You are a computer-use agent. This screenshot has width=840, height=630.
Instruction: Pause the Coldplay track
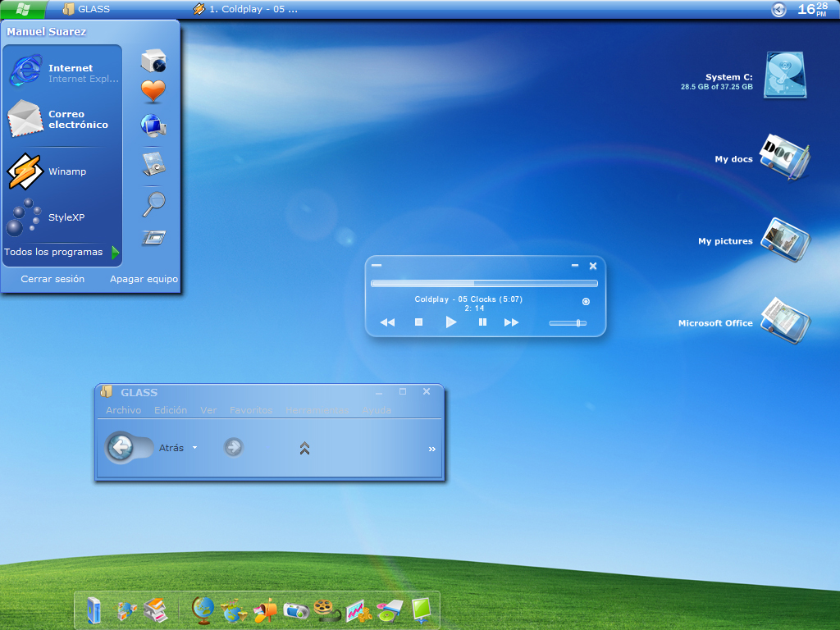pos(482,322)
